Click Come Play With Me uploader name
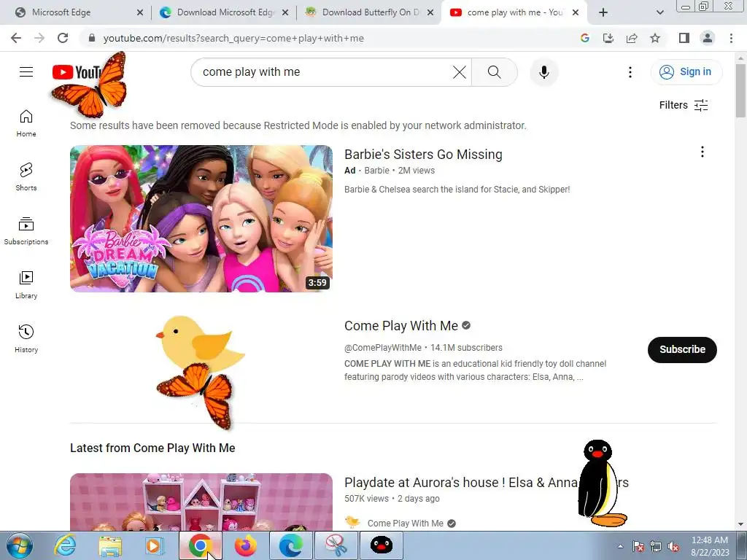 [406, 524]
